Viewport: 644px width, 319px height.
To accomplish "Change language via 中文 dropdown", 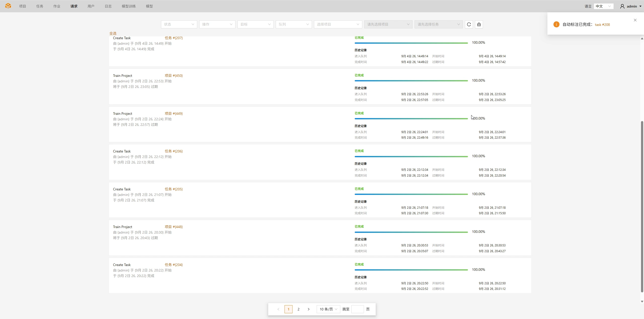I will pos(603,6).
